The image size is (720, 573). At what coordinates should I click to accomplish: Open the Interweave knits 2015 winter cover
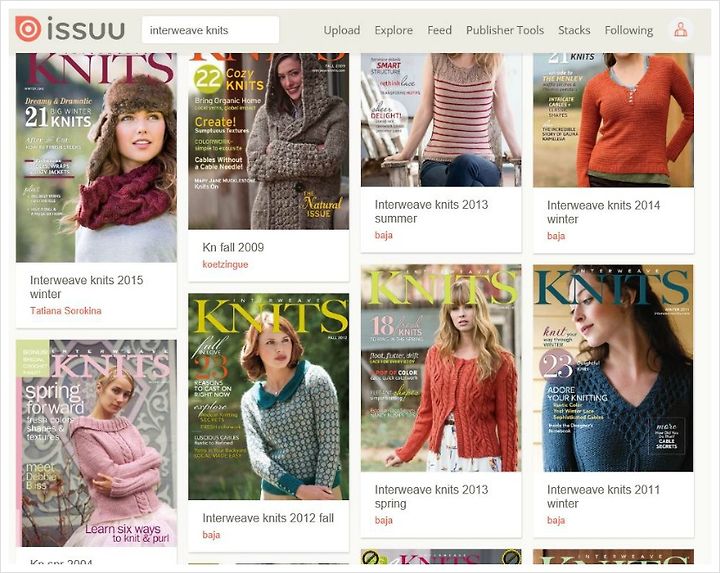tap(96, 157)
